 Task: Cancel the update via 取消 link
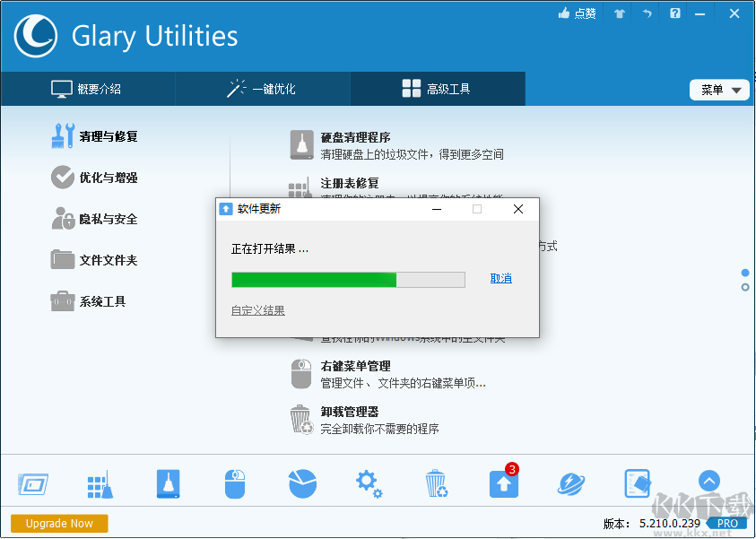(x=500, y=278)
